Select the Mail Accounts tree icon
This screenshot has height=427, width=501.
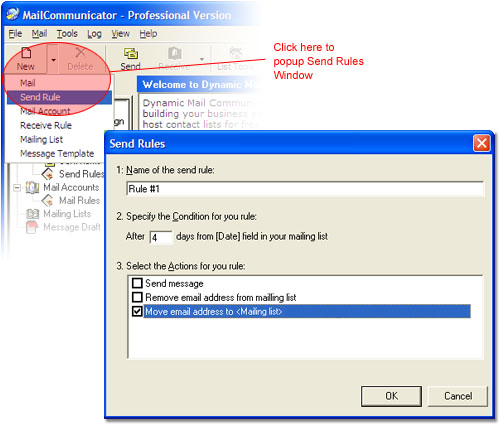tap(32, 187)
